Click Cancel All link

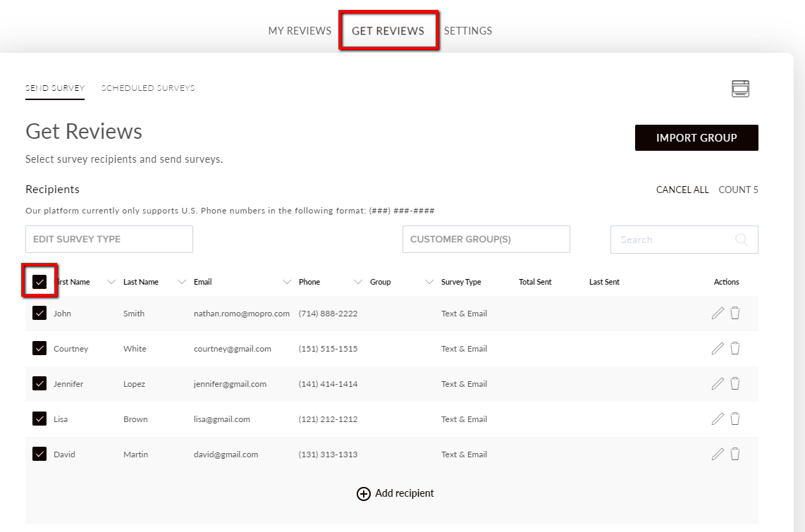pos(682,190)
